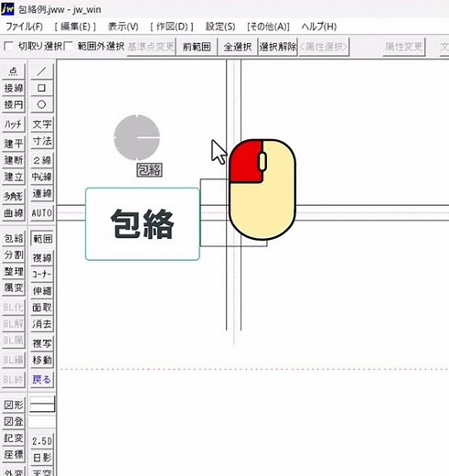Screen dimensions: 449x476
Task: Select the 文字 text tool
Action: [x=42, y=124]
